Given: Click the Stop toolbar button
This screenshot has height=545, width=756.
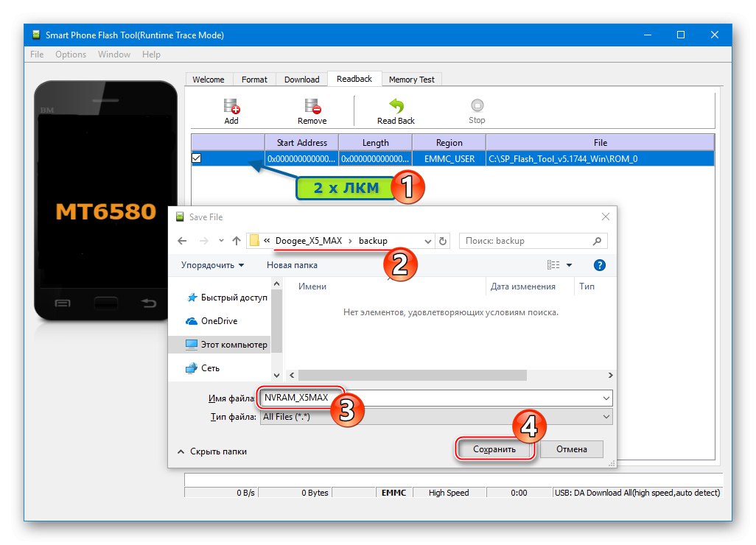Looking at the screenshot, I should coord(477,111).
